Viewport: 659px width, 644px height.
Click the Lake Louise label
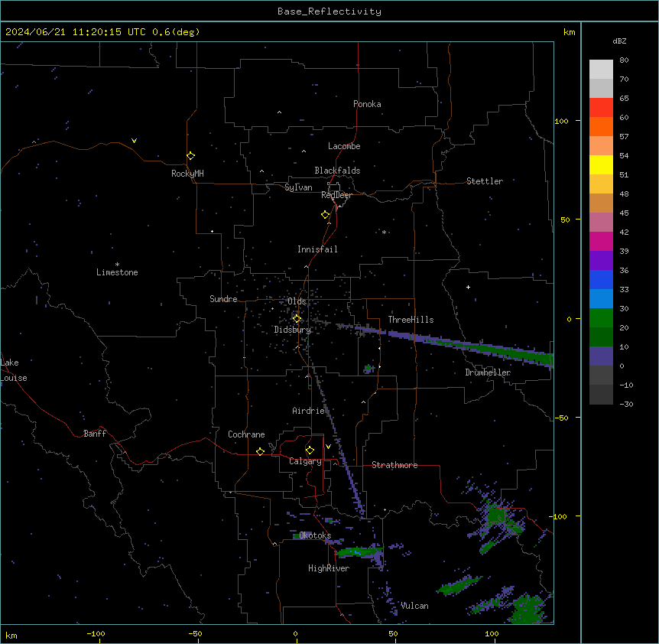pos(12,370)
